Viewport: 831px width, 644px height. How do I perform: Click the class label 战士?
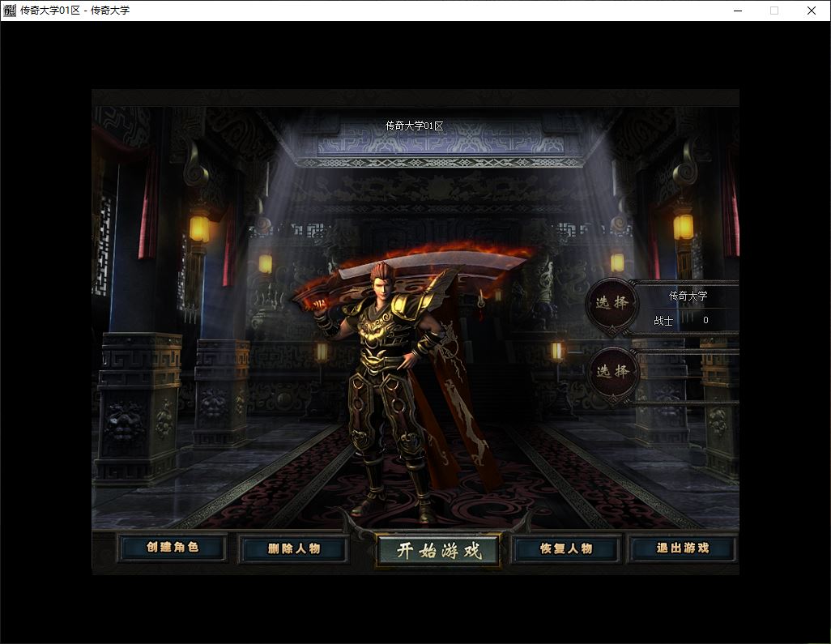(663, 321)
